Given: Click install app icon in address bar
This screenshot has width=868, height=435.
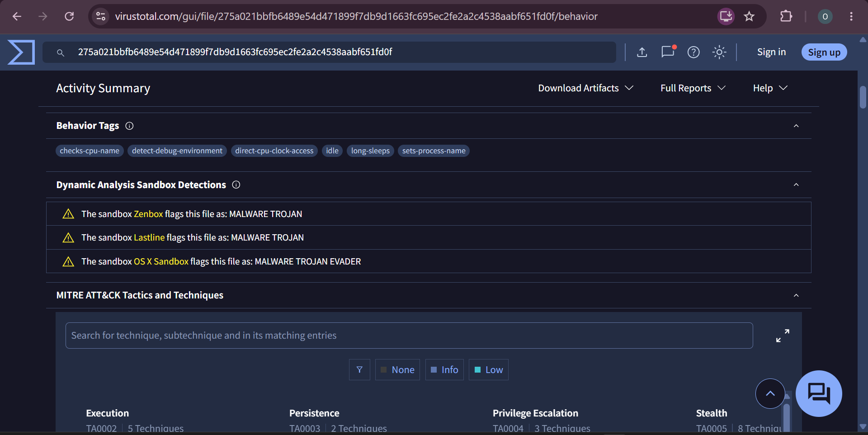Looking at the screenshot, I should (x=726, y=16).
